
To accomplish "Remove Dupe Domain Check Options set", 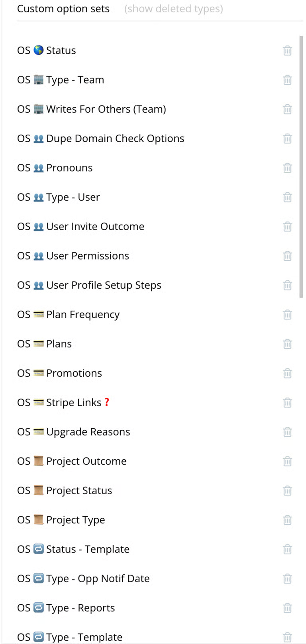I will pyautogui.click(x=287, y=139).
